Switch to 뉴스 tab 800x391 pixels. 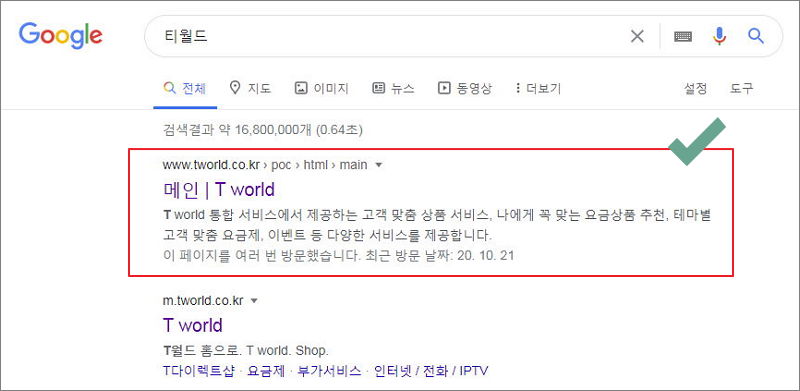coord(393,88)
